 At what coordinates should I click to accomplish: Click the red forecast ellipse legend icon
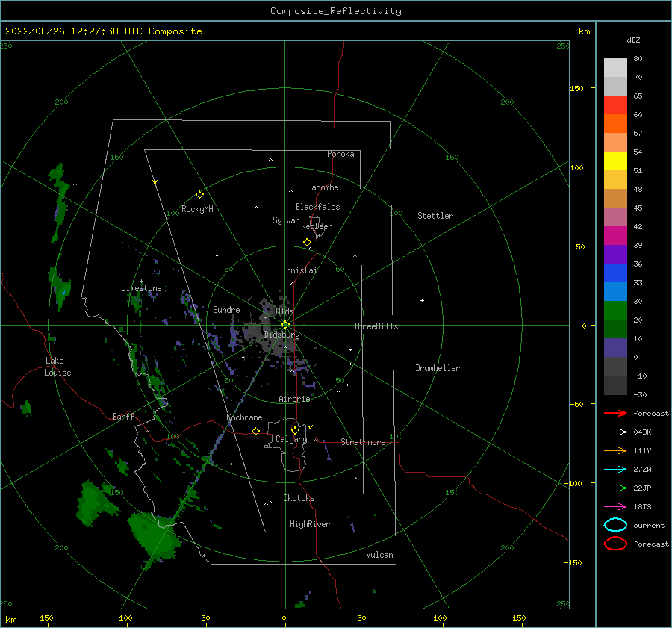tap(615, 544)
